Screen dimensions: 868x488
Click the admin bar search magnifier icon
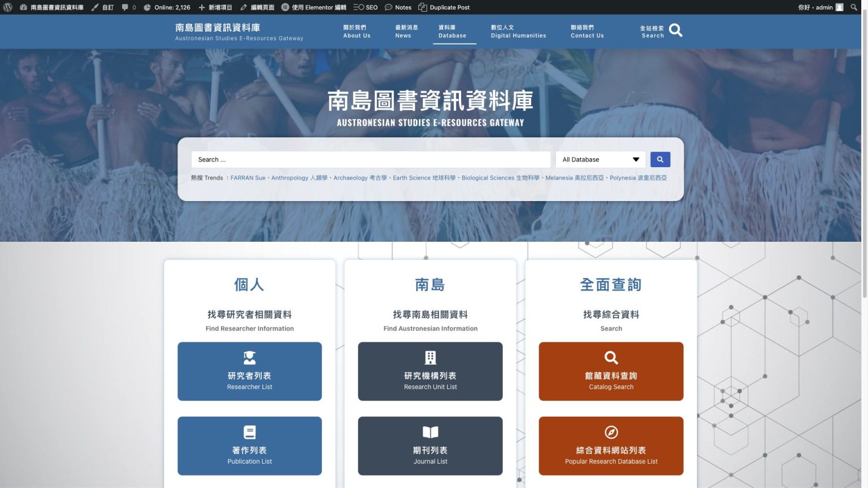[x=854, y=7]
